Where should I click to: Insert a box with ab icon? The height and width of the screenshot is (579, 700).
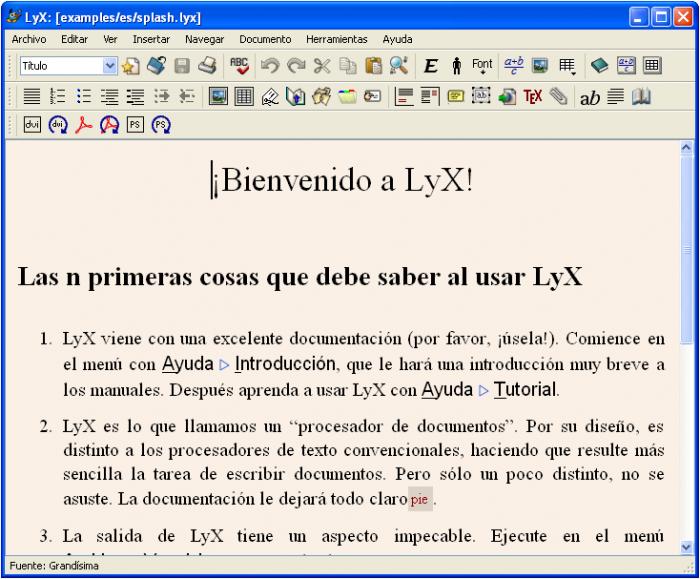(x=481, y=96)
